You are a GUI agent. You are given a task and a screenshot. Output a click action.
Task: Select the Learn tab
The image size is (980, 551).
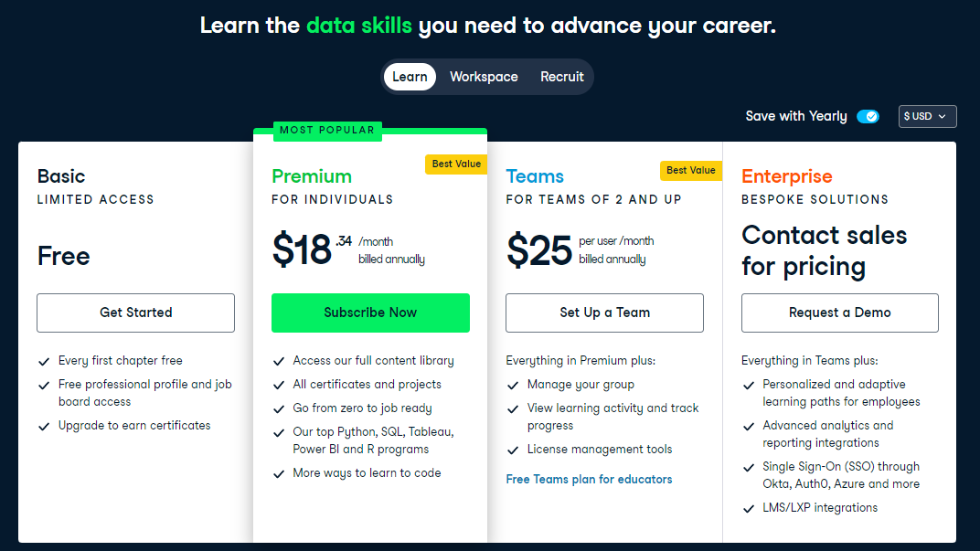click(x=410, y=77)
